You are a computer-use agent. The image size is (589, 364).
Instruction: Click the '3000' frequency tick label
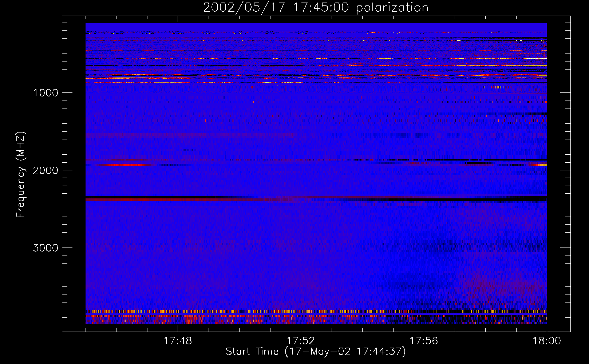(x=46, y=248)
